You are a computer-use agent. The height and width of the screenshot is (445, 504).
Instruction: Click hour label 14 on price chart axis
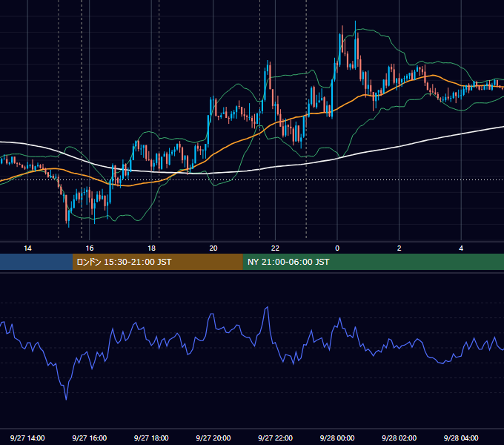pyautogui.click(x=27, y=248)
